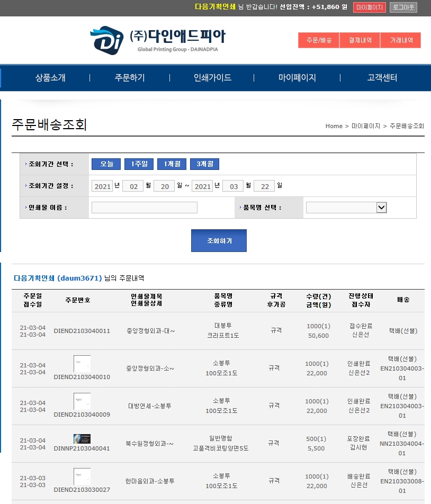The image size is (431, 504).
Task: Open thumbnail for order DIEND2103040010
Action: [x=82, y=364]
